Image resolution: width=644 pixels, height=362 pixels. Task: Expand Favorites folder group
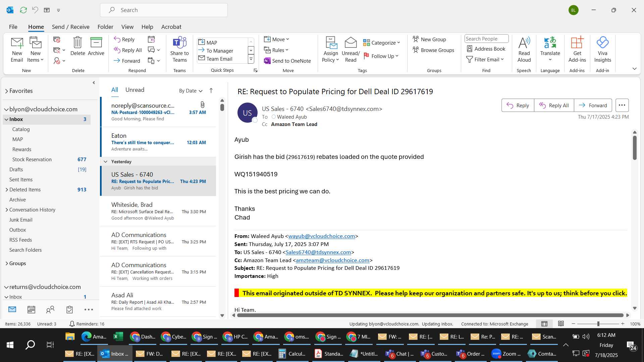click(6, 91)
